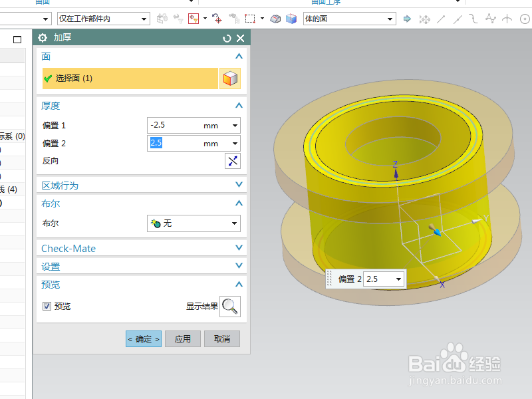Click the blue cube face icon in toolbar
The height and width of the screenshot is (399, 532).
pyautogui.click(x=291, y=19)
